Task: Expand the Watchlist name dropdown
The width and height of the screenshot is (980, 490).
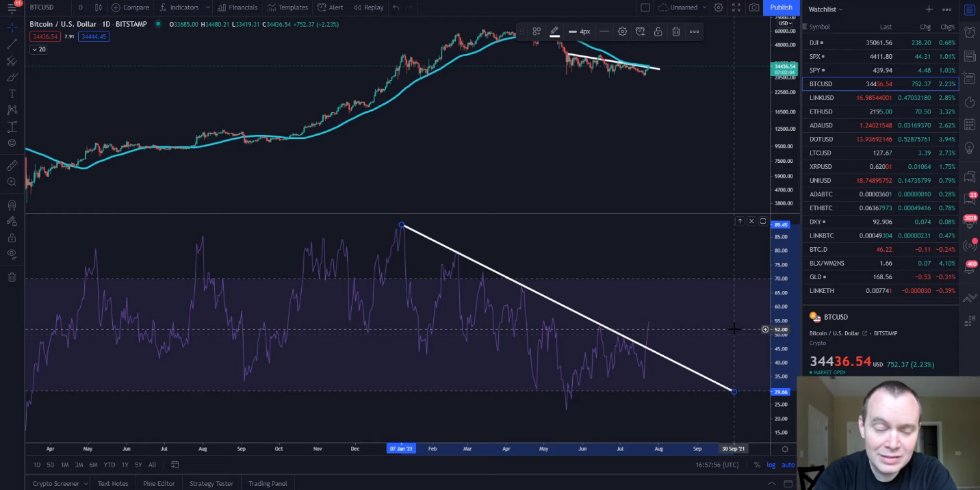Action: click(825, 10)
